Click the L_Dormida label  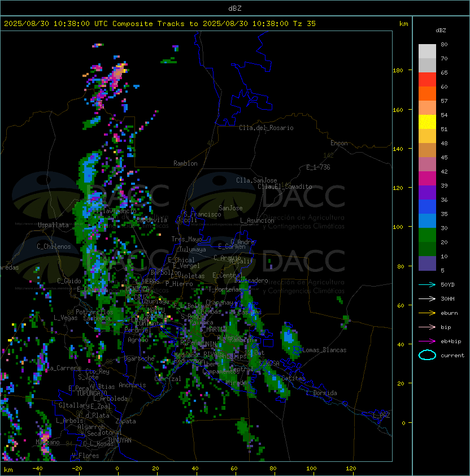(x=321, y=393)
